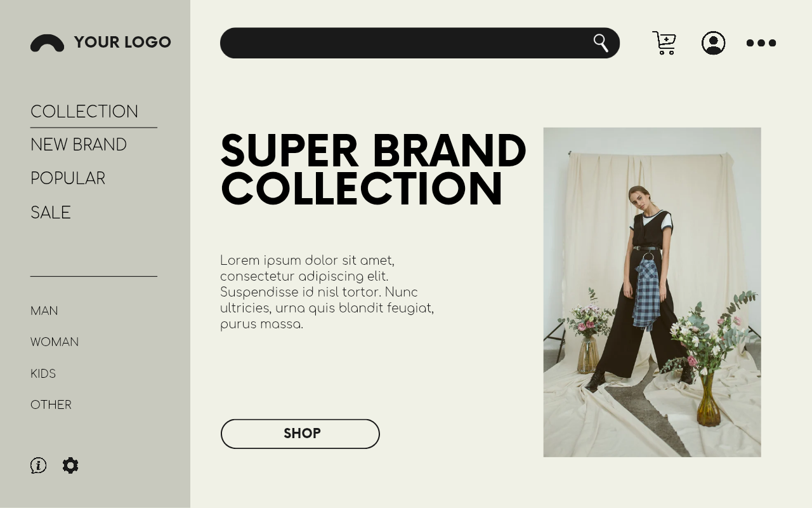Open the info speech bubble icon

tap(38, 465)
